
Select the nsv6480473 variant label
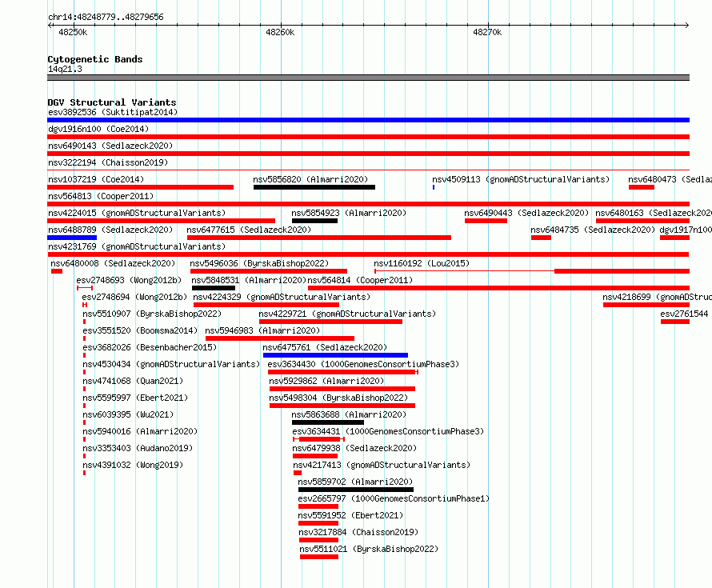(x=670, y=179)
